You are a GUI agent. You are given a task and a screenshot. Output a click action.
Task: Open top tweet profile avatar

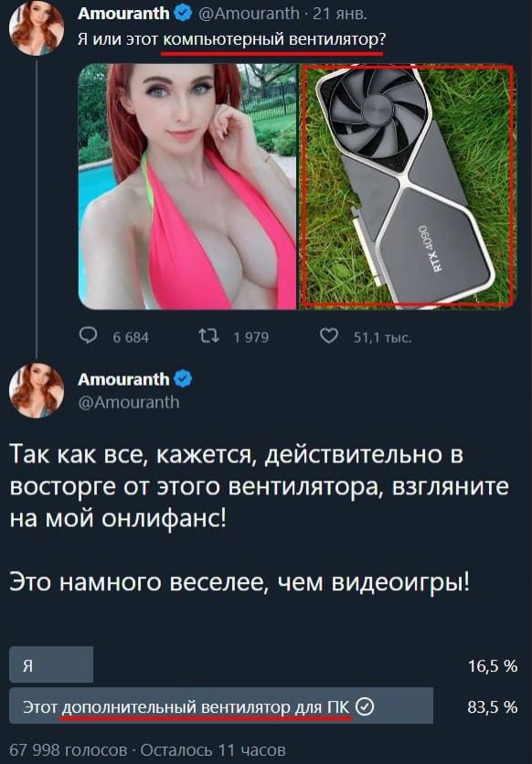click(x=37, y=27)
